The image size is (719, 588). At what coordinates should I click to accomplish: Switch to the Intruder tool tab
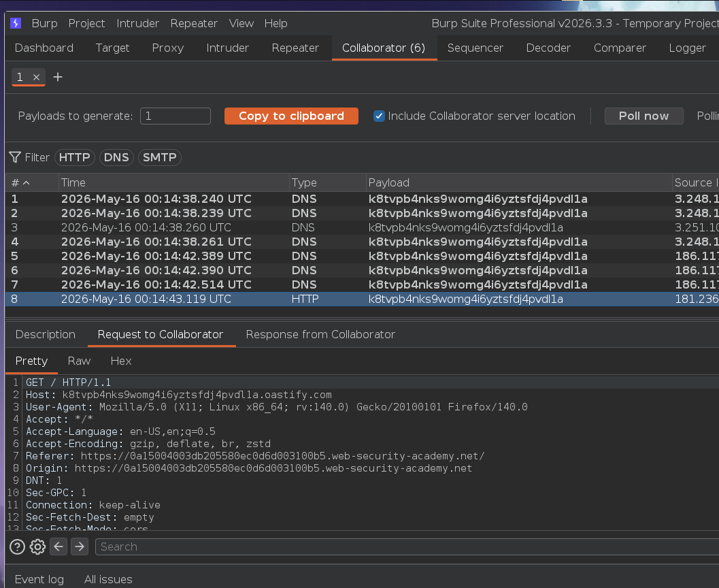(x=227, y=48)
